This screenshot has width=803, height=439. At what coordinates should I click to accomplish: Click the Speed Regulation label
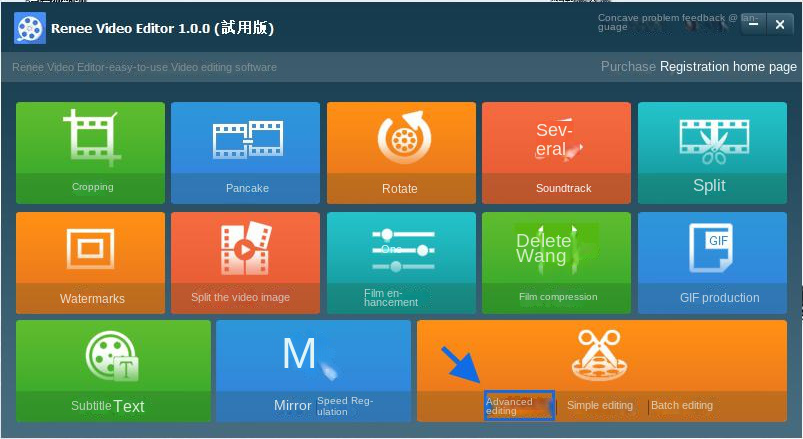point(345,406)
